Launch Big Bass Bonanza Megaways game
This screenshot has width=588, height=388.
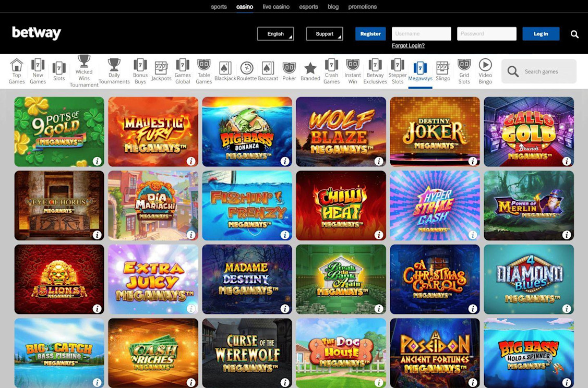tap(247, 131)
